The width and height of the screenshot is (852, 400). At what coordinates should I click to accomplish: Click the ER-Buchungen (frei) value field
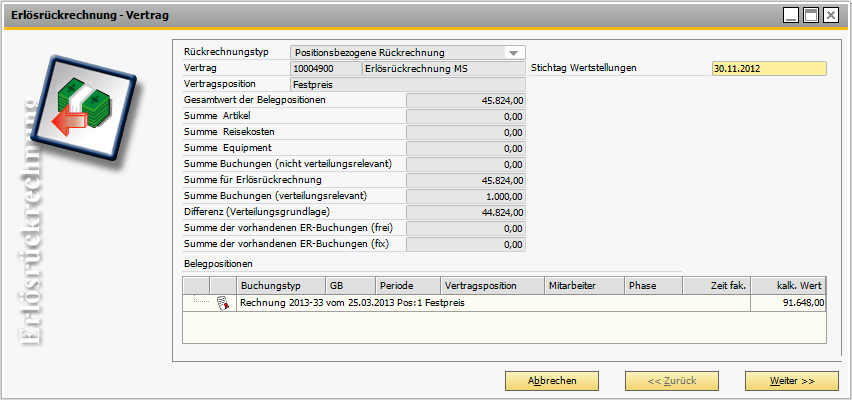[x=466, y=228]
